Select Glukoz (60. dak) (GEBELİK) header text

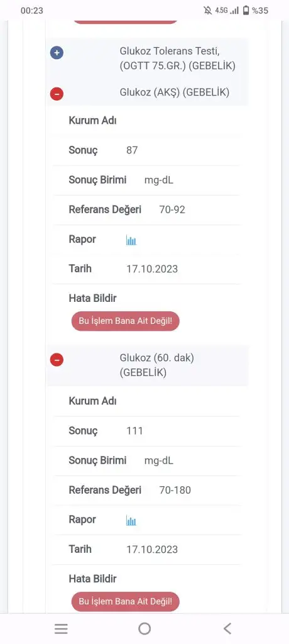click(156, 365)
